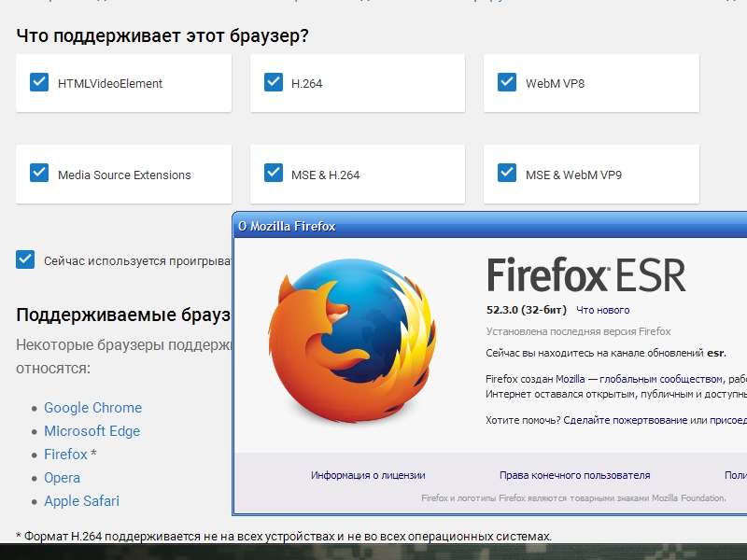
Task: Click the HTMLVideoElement label text
Action: (110, 84)
